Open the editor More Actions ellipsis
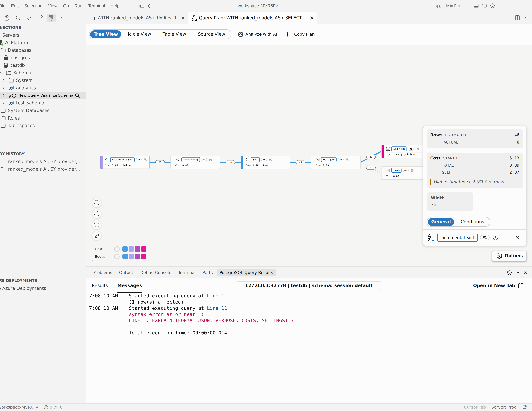The height and width of the screenshot is (411, 532). pos(525,18)
